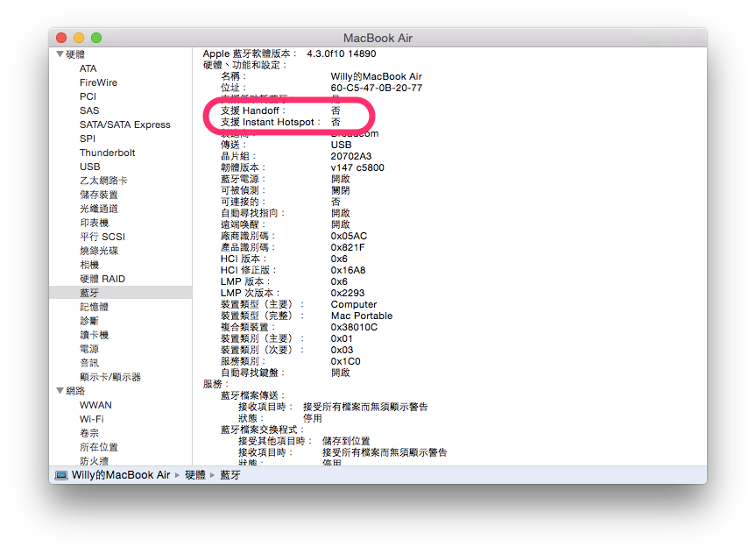Select Wi-Fi under network

click(x=92, y=419)
